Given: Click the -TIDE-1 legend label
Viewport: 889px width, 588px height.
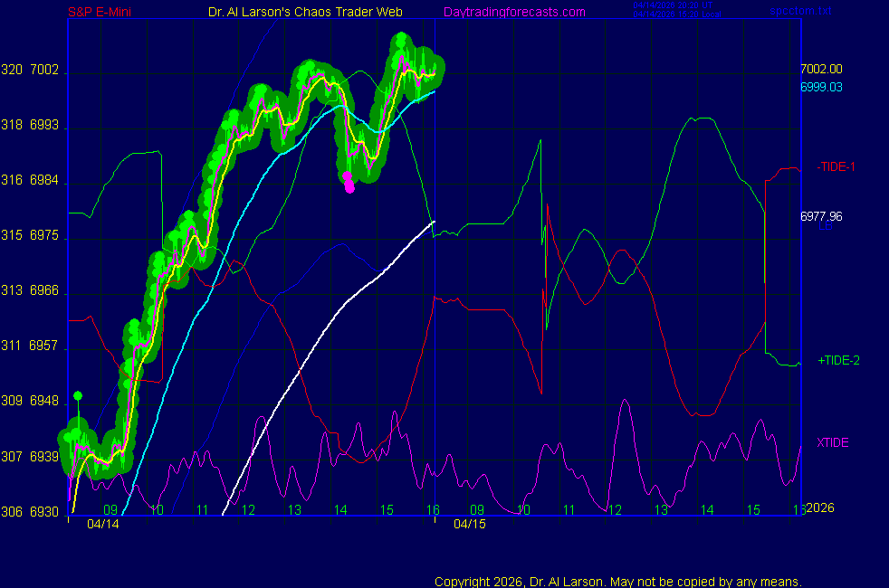Looking at the screenshot, I should pos(836,167).
